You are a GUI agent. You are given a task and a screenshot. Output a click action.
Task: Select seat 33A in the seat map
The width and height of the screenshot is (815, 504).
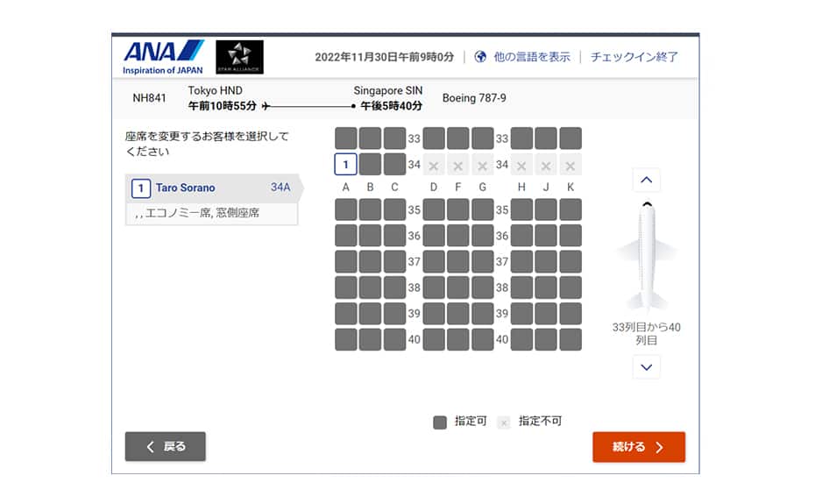[346, 138]
